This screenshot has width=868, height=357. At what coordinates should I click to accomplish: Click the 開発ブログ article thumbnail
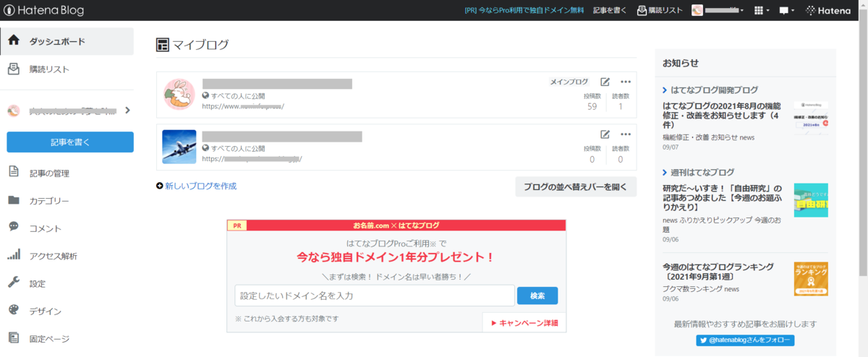[x=811, y=118]
